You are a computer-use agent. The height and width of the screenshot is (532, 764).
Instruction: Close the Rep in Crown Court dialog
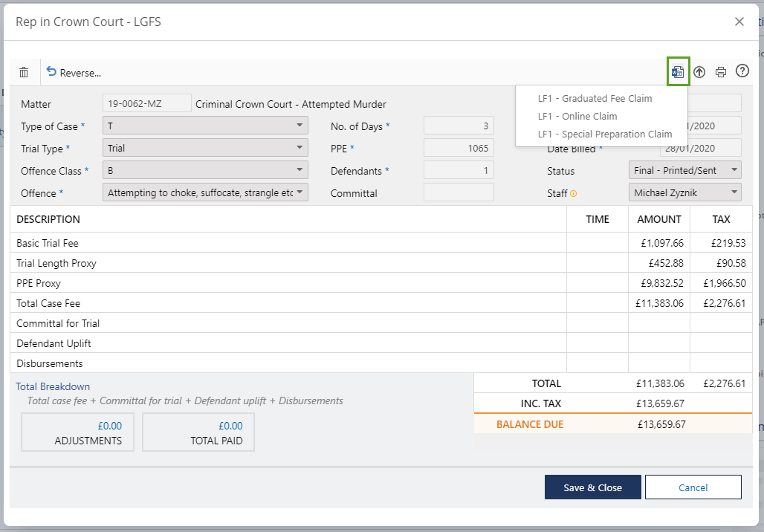point(739,22)
